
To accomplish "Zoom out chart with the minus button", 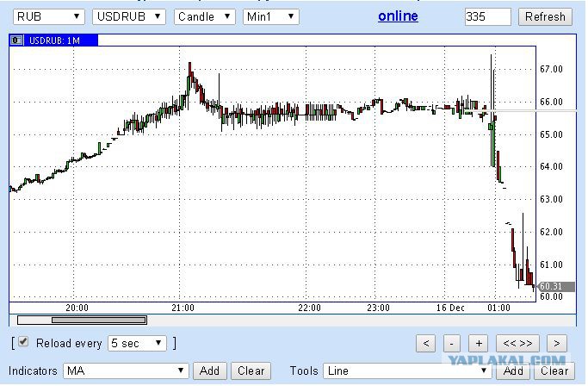I will click(x=453, y=343).
